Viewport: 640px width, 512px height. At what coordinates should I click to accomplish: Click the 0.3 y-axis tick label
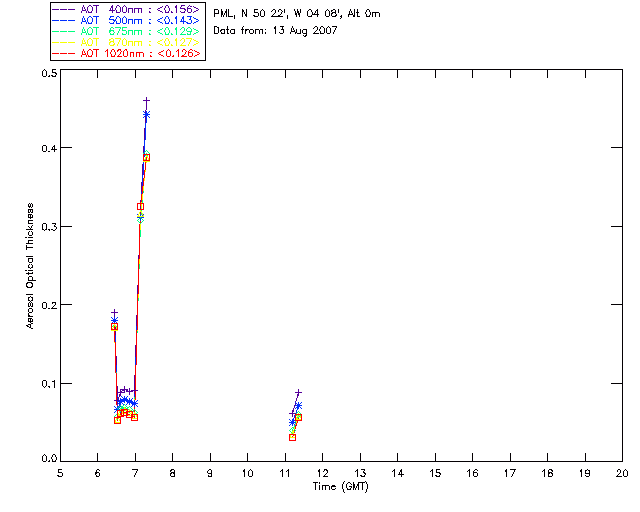(49, 227)
